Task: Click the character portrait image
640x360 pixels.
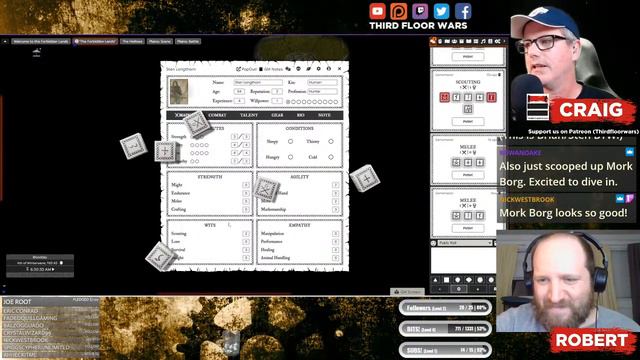Action: (x=179, y=91)
